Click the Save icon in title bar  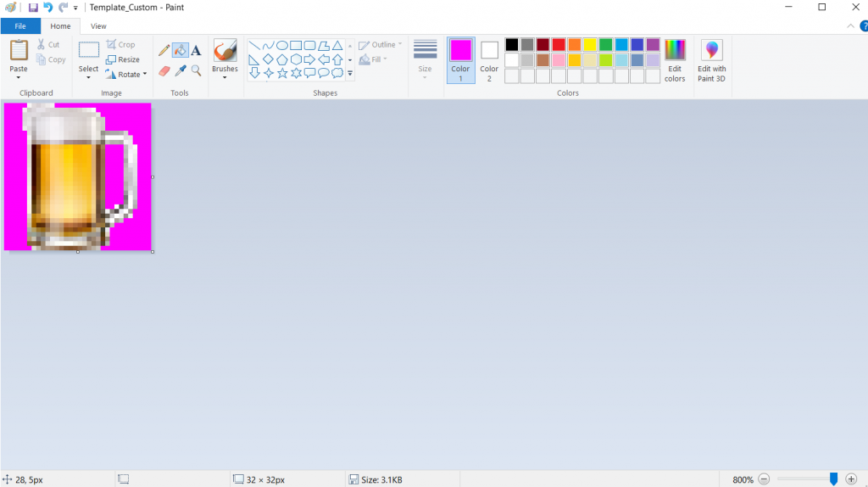(32, 8)
